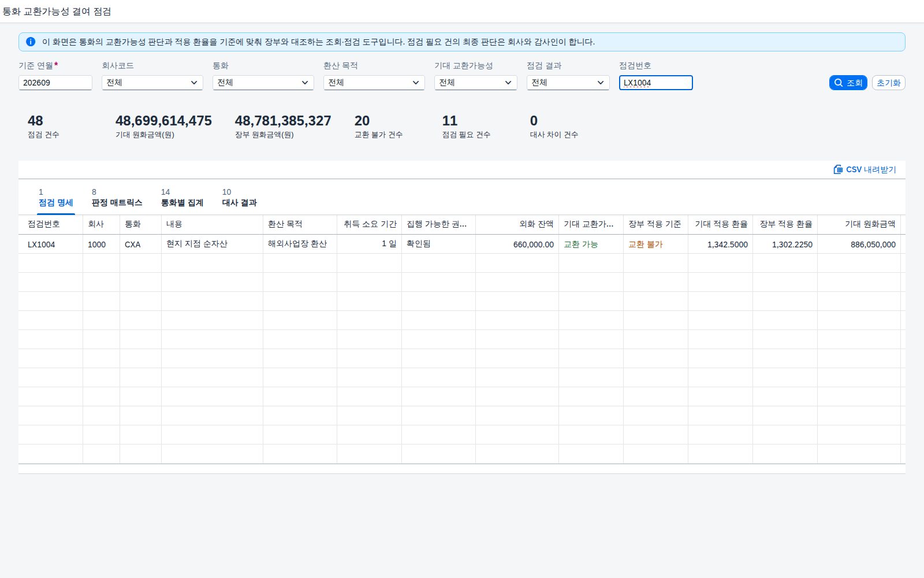Expand the 기대 교환가능성 dropdown
The width and height of the screenshot is (924, 578).
click(x=476, y=83)
